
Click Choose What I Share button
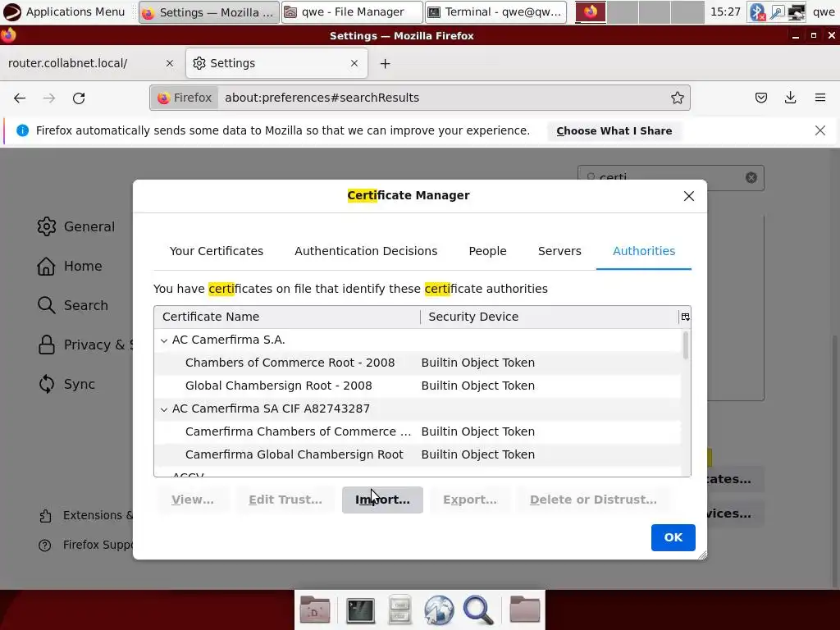(x=614, y=131)
